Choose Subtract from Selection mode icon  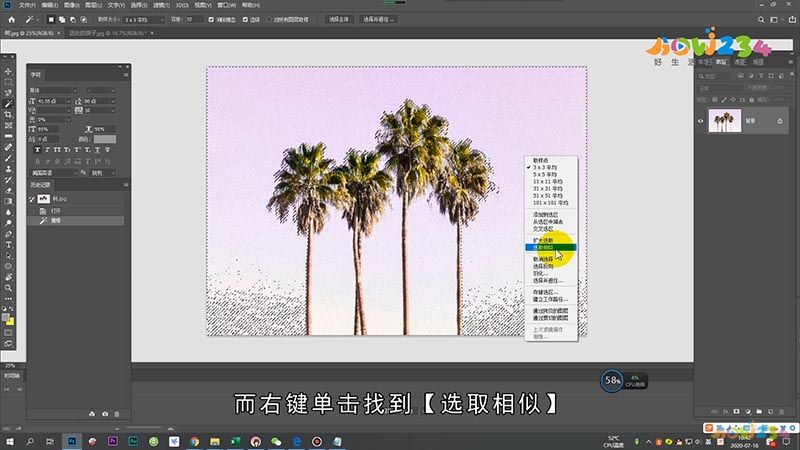point(72,19)
